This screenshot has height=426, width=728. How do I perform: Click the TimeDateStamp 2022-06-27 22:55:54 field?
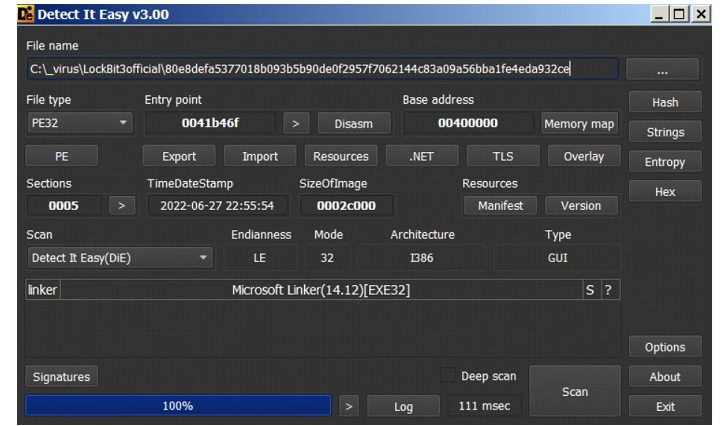pyautogui.click(x=217, y=206)
